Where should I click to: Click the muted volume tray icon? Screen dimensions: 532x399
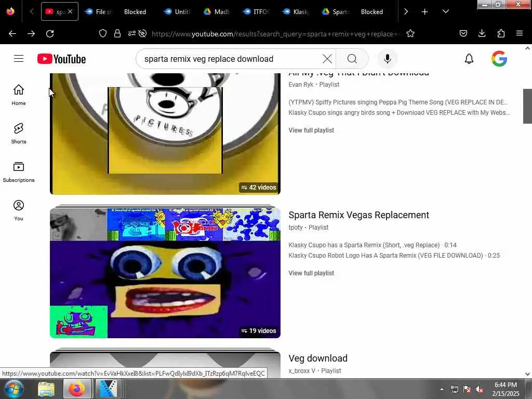[480, 390]
